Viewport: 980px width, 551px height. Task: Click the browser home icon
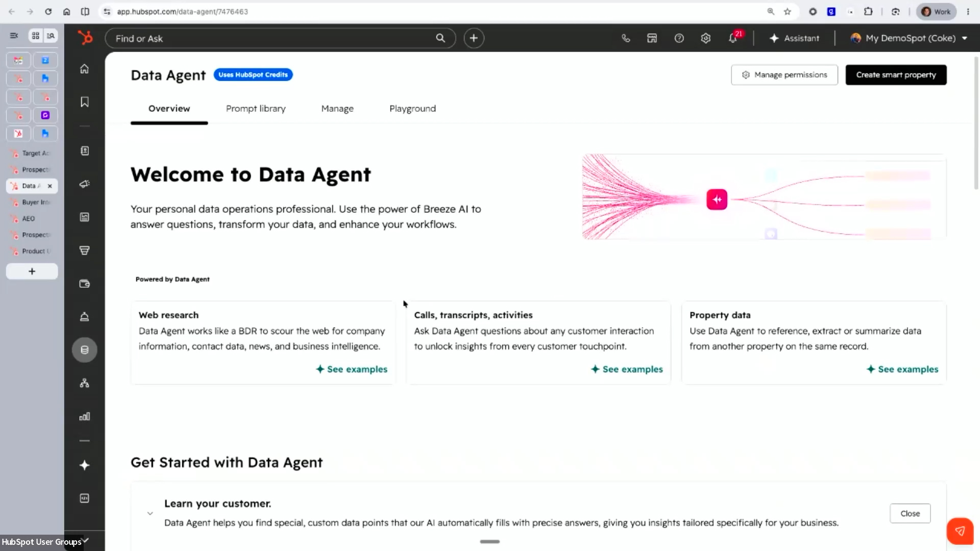click(x=67, y=11)
